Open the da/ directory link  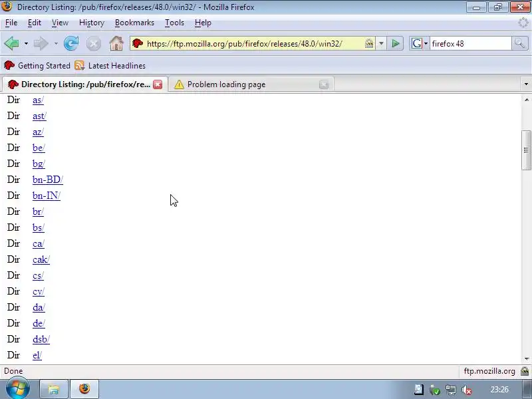pyautogui.click(x=39, y=307)
